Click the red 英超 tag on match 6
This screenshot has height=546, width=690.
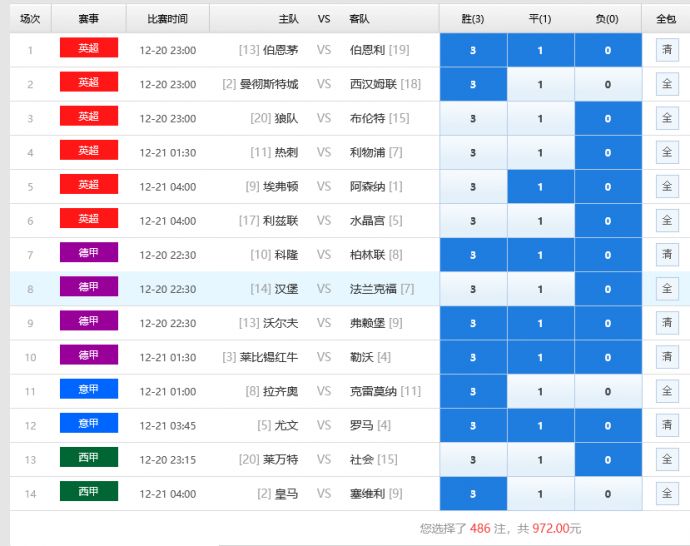(x=89, y=219)
